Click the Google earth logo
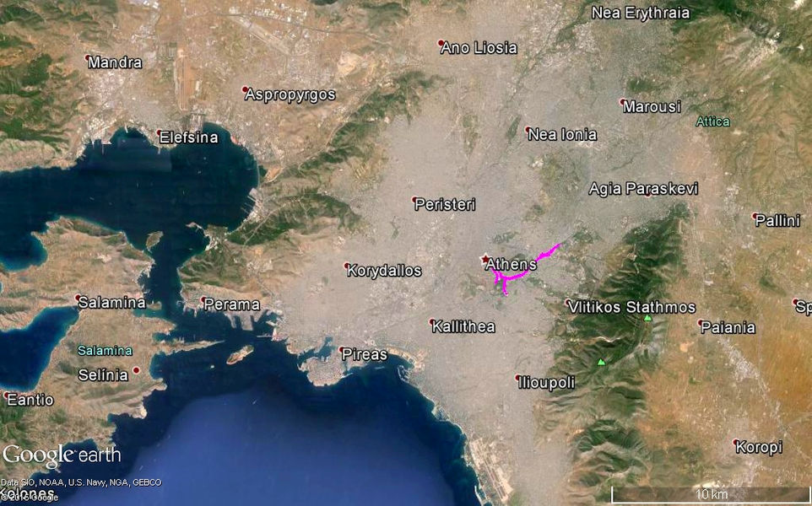The width and height of the screenshot is (812, 506). tap(62, 455)
